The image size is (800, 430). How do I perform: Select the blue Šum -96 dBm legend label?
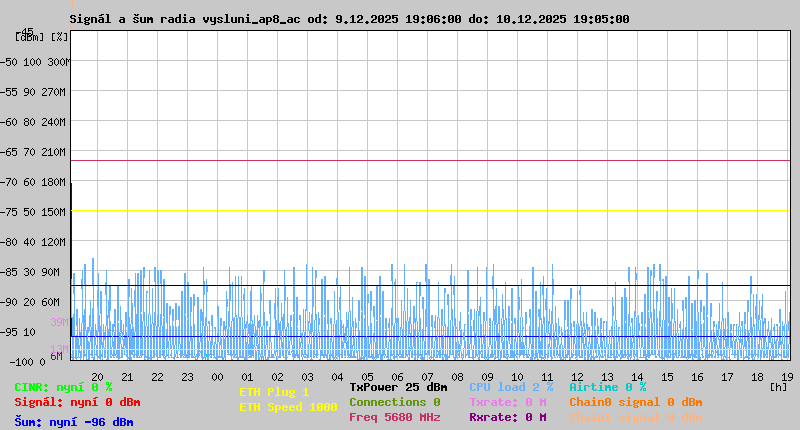(73, 422)
